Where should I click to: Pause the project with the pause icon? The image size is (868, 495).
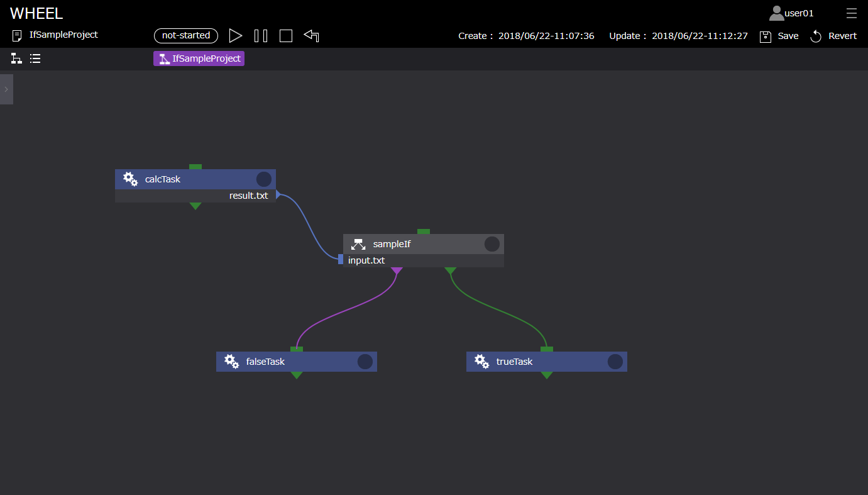[261, 36]
